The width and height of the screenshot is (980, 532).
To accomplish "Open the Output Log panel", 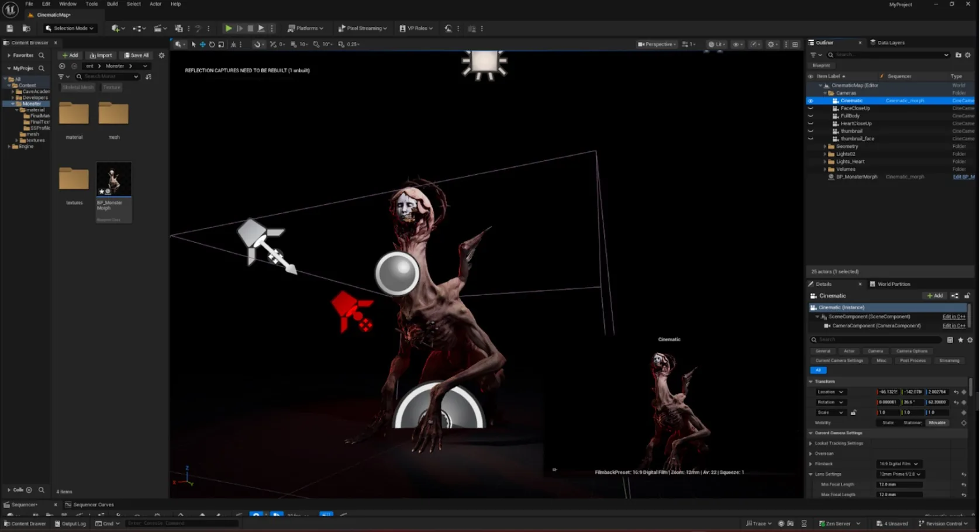I will (70, 523).
